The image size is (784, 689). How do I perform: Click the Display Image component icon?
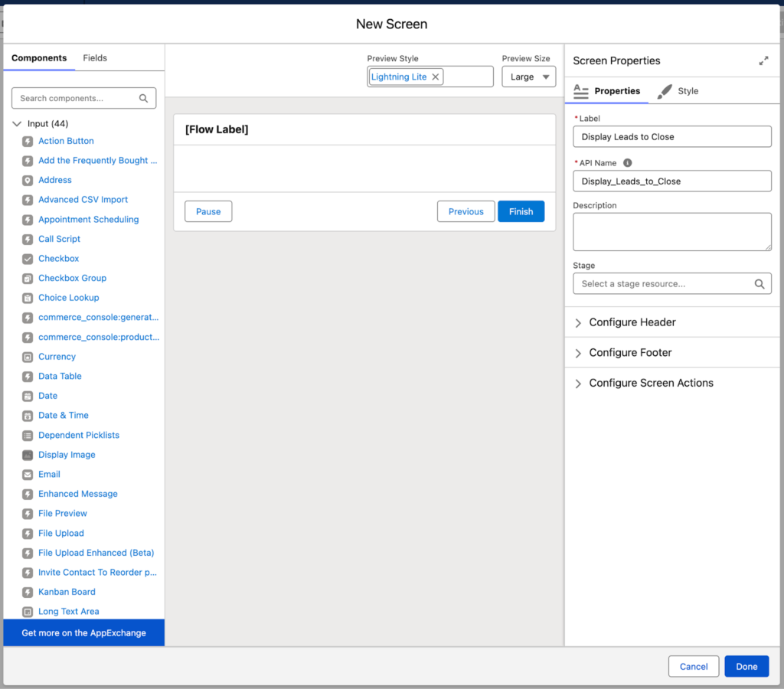tap(28, 455)
